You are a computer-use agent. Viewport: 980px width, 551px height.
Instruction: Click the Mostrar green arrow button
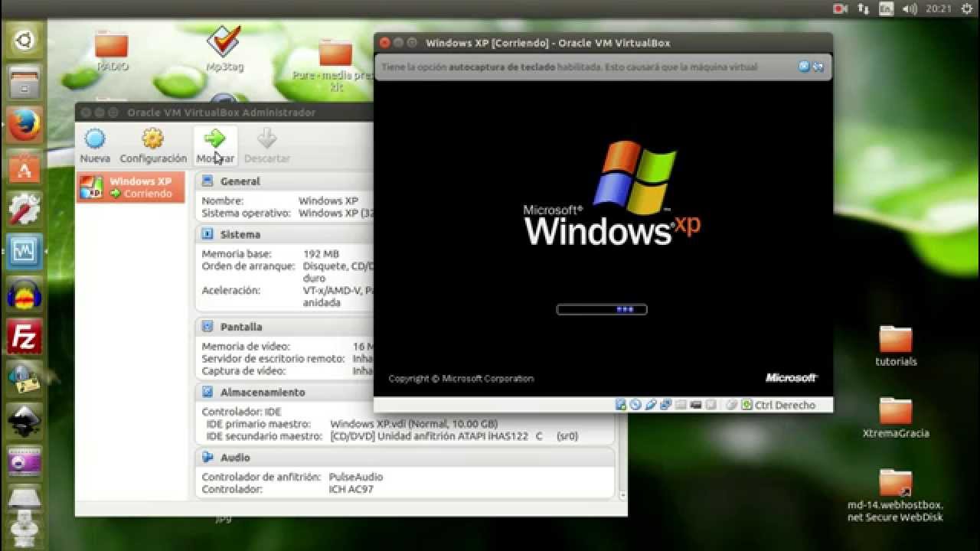click(215, 146)
